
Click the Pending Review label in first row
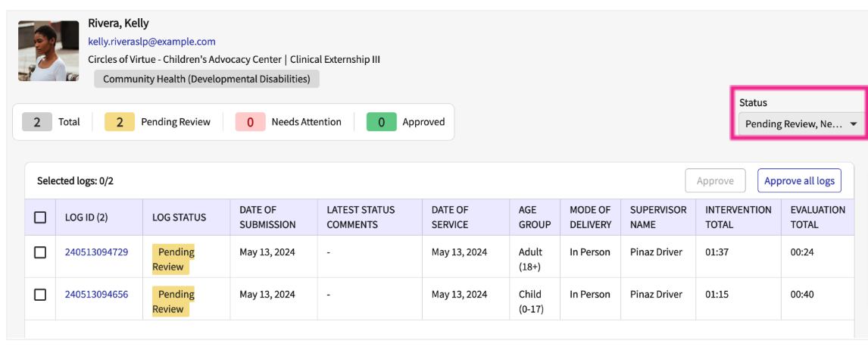tap(172, 259)
